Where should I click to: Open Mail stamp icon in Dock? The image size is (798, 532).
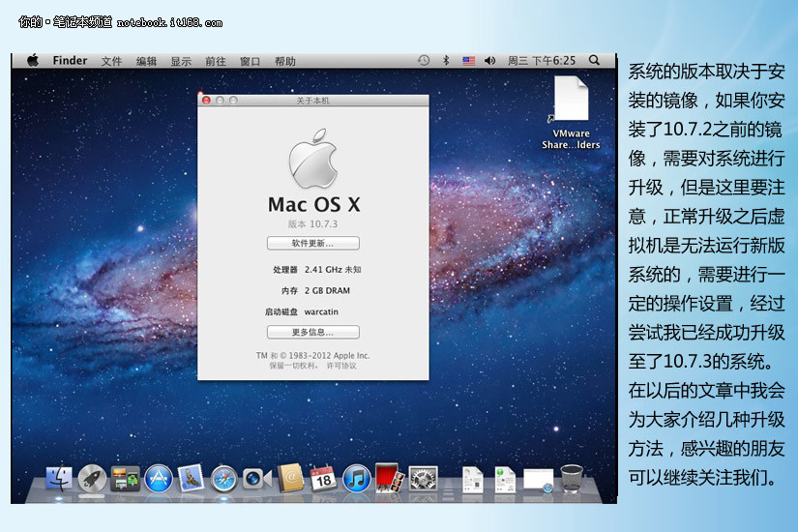coord(191,478)
